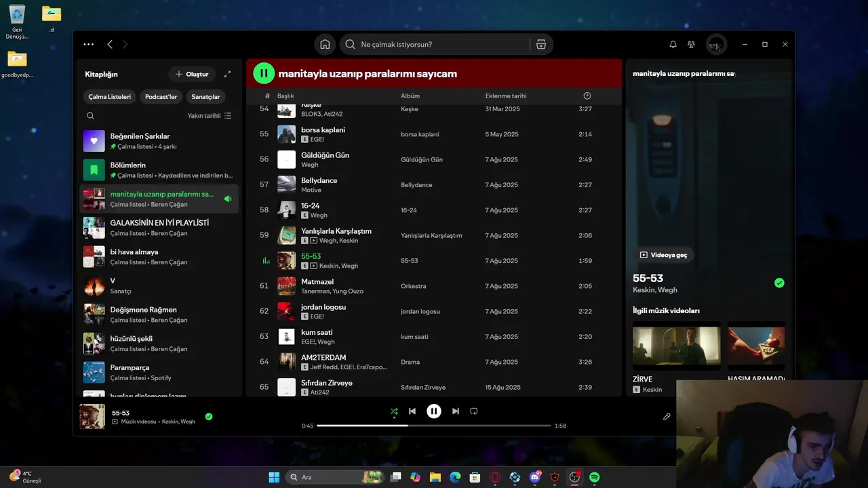Image resolution: width=868 pixels, height=488 pixels.
Task: Click the browse icon in search bar
Action: click(540, 44)
